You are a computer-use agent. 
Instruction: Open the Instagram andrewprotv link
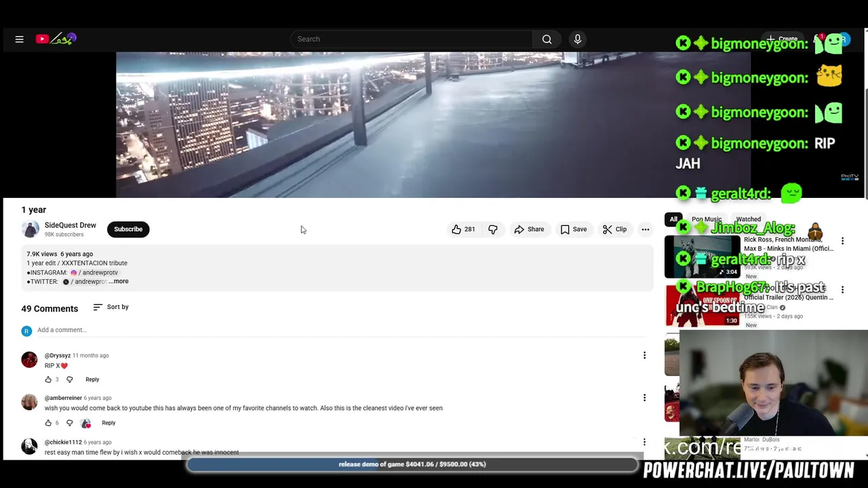[94, 272]
